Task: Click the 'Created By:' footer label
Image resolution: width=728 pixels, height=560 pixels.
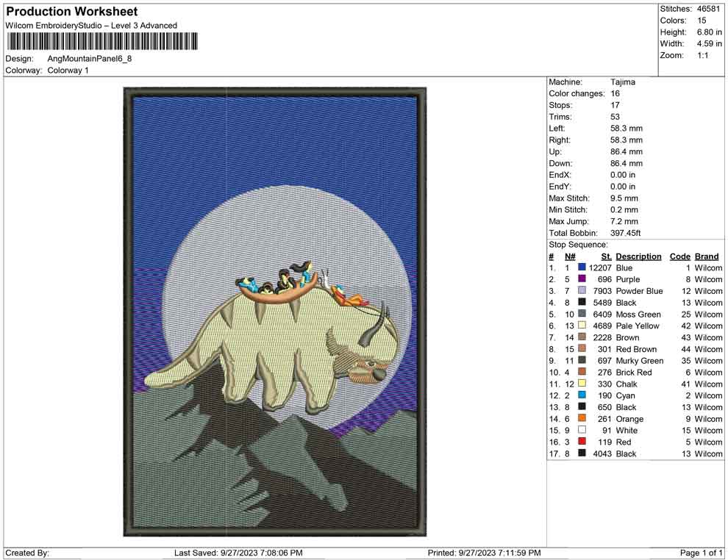Action: pyautogui.click(x=27, y=553)
